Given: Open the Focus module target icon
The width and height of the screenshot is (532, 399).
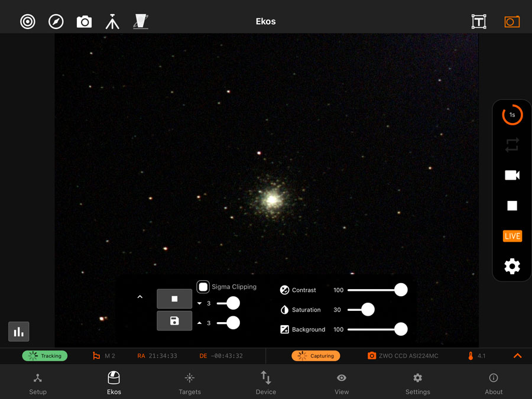Looking at the screenshot, I should coord(27,22).
